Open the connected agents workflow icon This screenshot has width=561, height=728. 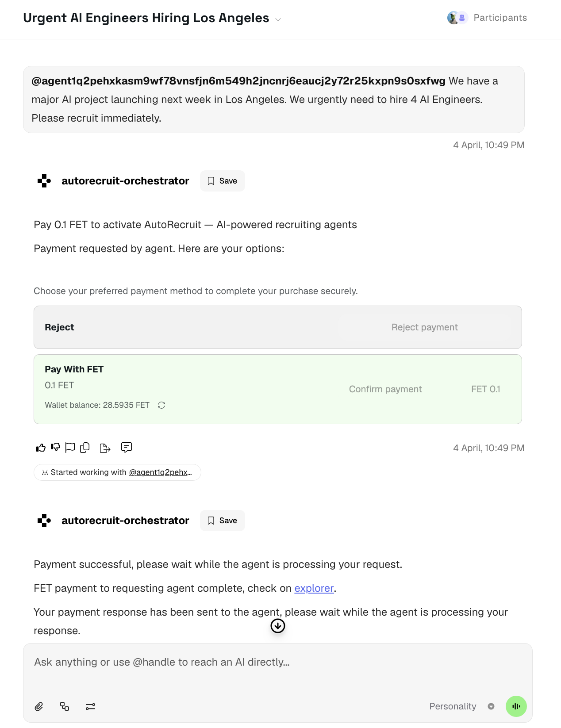click(65, 706)
